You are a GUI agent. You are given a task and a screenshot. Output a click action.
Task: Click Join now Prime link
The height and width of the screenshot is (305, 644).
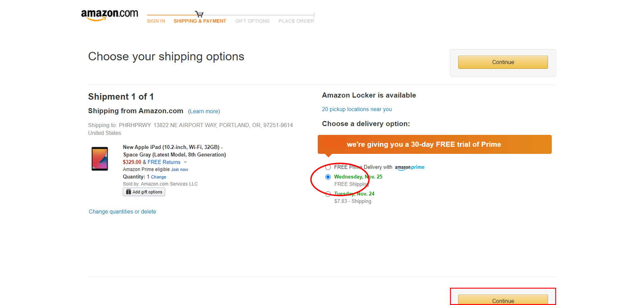(180, 170)
